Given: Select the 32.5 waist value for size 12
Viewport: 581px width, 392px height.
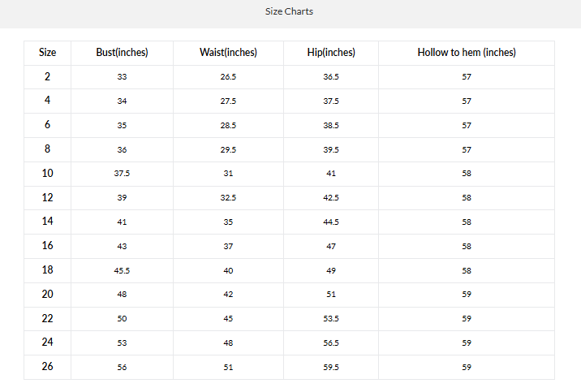Looking at the screenshot, I should tap(228, 198).
